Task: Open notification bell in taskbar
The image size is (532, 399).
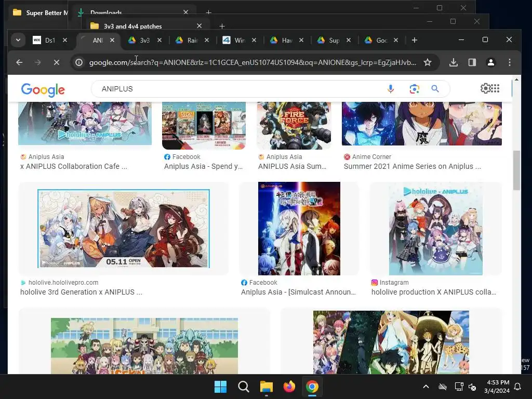Action: [x=517, y=387]
